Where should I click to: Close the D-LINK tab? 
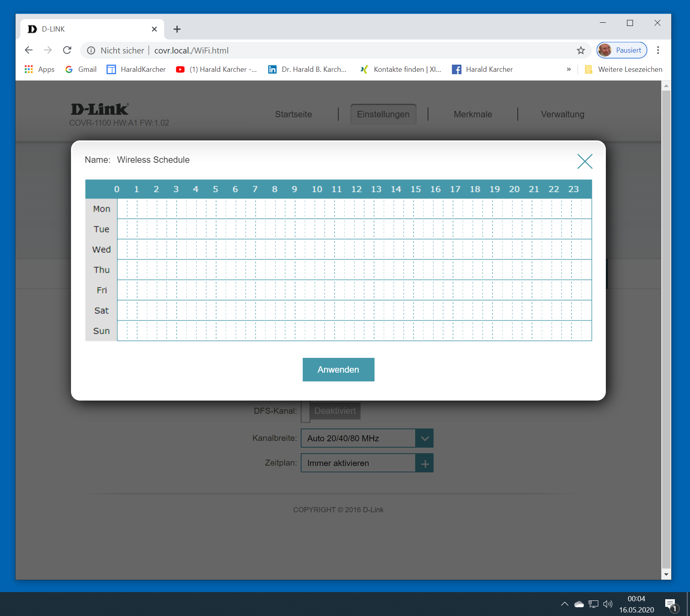click(x=154, y=29)
